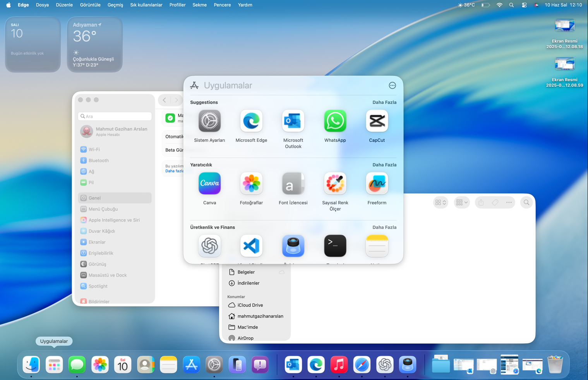Open the Görüntüle menu
Screen dimensions: 588x380
(x=90, y=5)
